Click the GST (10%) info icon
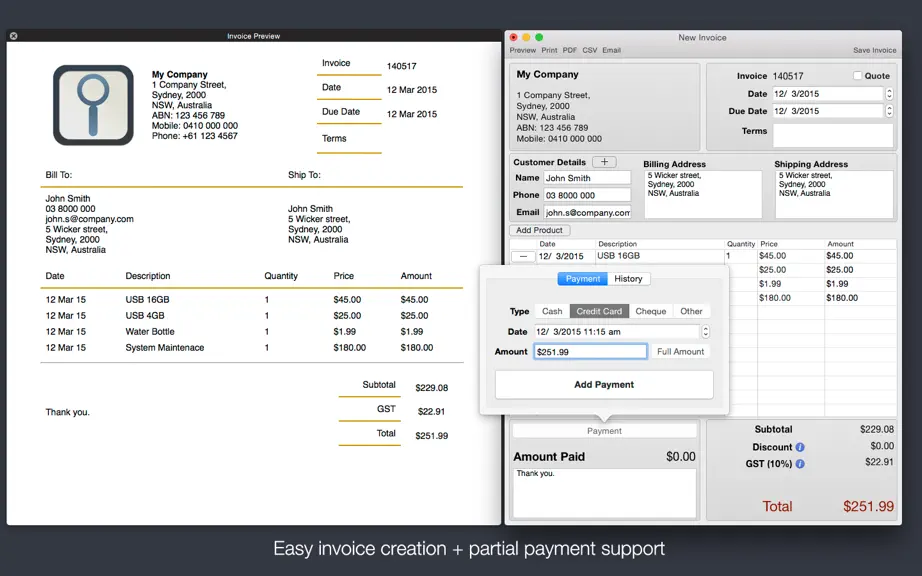Viewport: 922px width, 576px height. [x=800, y=464]
